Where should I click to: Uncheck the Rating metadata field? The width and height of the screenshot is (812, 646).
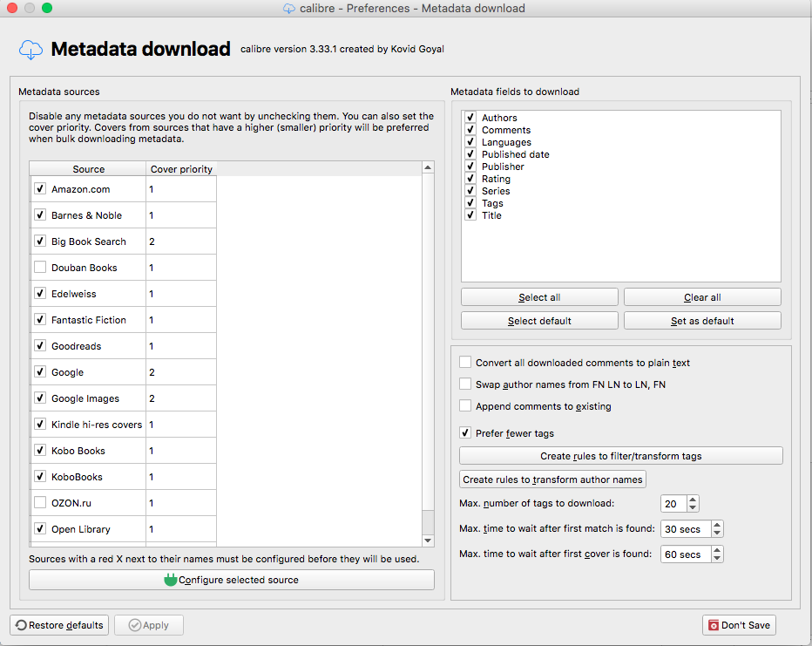(470, 178)
